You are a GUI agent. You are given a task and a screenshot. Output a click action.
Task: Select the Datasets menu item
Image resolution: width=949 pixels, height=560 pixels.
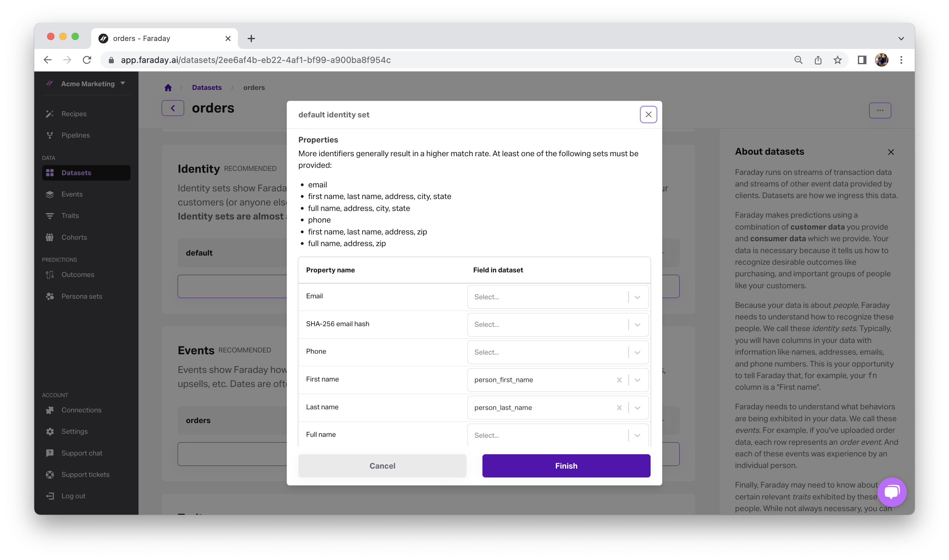[x=76, y=173]
